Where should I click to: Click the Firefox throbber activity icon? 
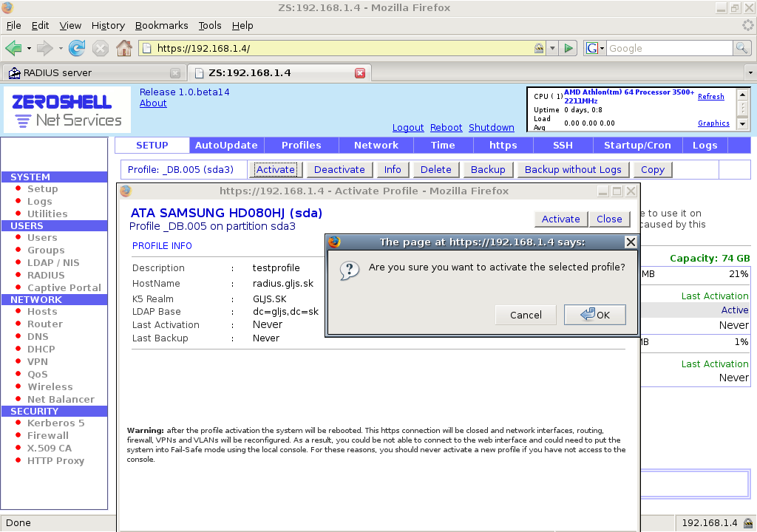click(x=748, y=25)
